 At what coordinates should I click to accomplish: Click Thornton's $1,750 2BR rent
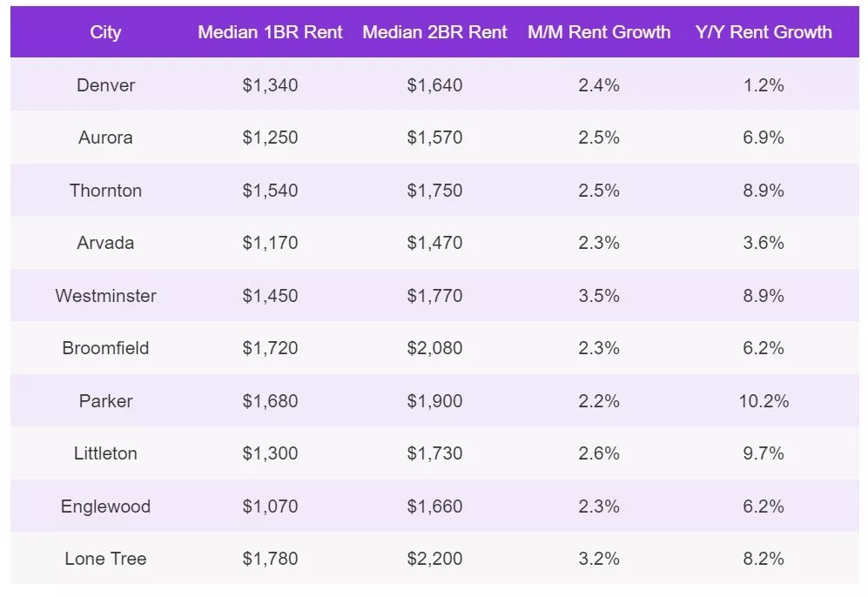pos(434,191)
